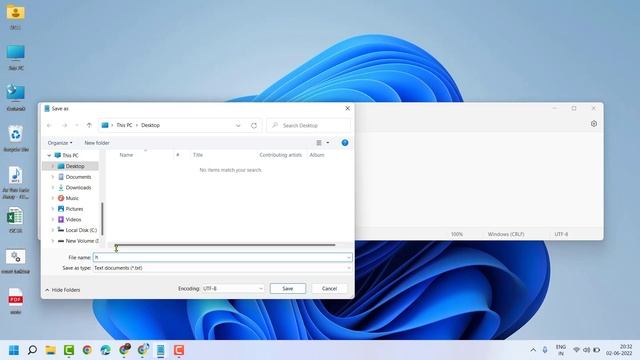
Task: Open the dialog Help icon
Action: [345, 143]
